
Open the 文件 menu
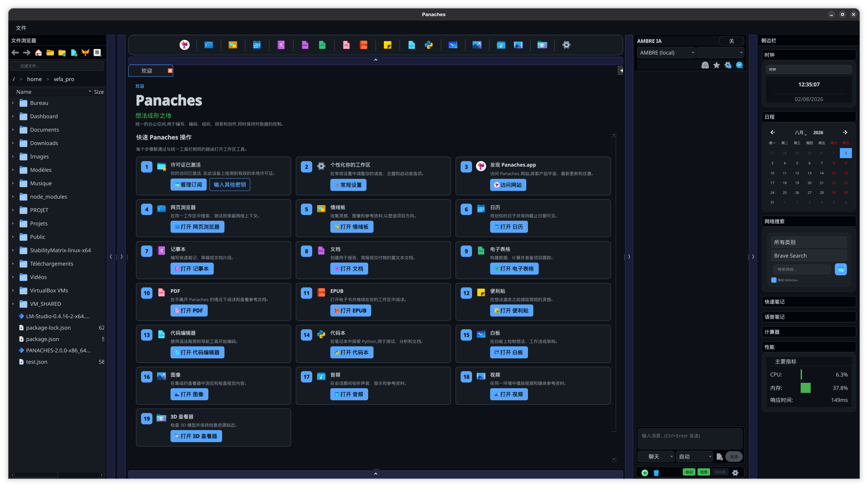tap(21, 28)
